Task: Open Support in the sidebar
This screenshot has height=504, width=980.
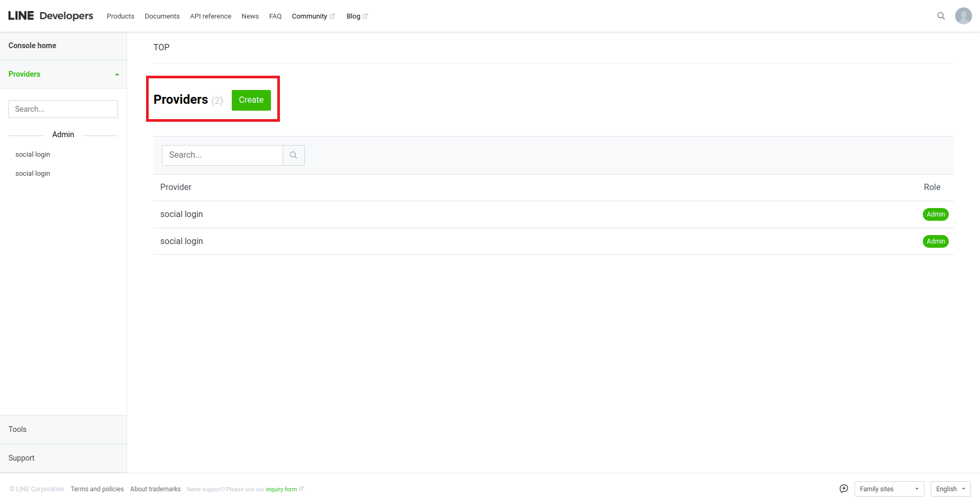Action: [21, 458]
